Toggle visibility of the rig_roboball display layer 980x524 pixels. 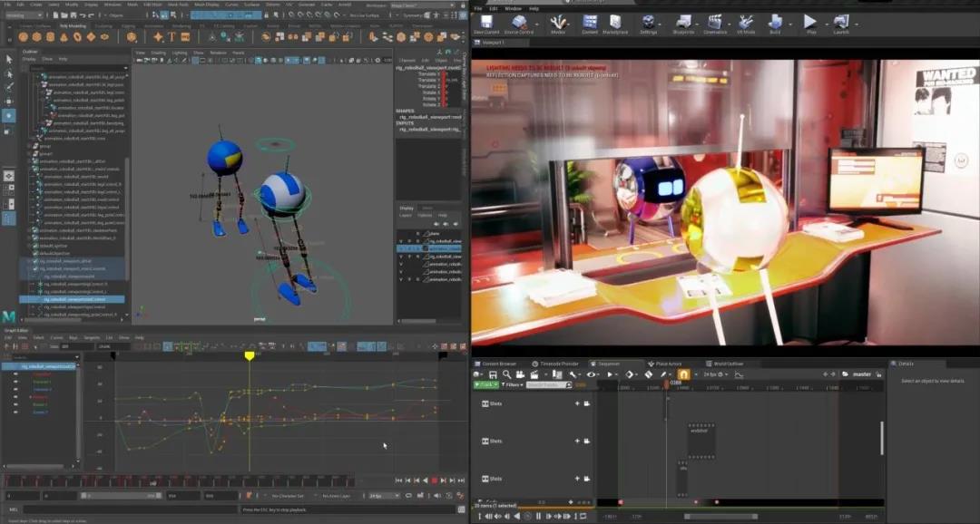(400, 241)
